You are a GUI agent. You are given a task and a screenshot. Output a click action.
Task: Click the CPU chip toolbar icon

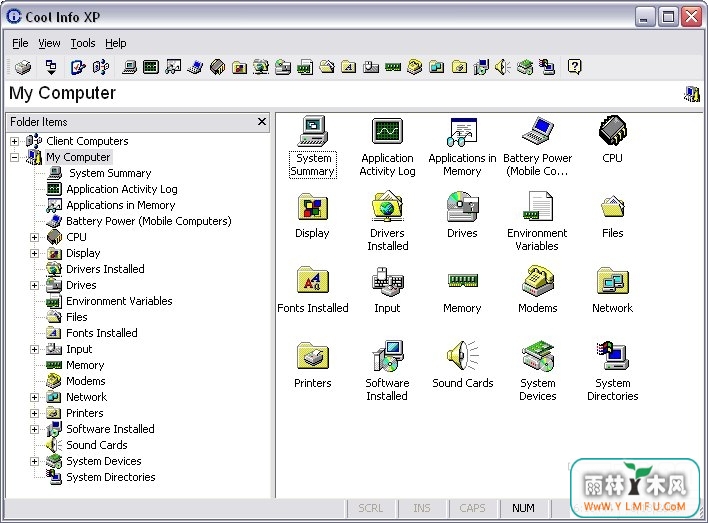click(x=217, y=67)
